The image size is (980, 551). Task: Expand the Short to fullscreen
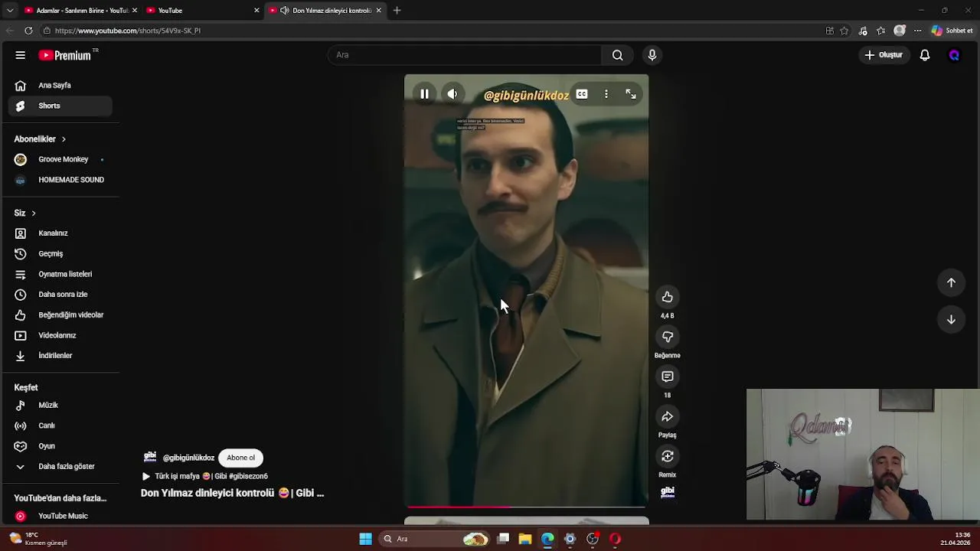click(631, 94)
